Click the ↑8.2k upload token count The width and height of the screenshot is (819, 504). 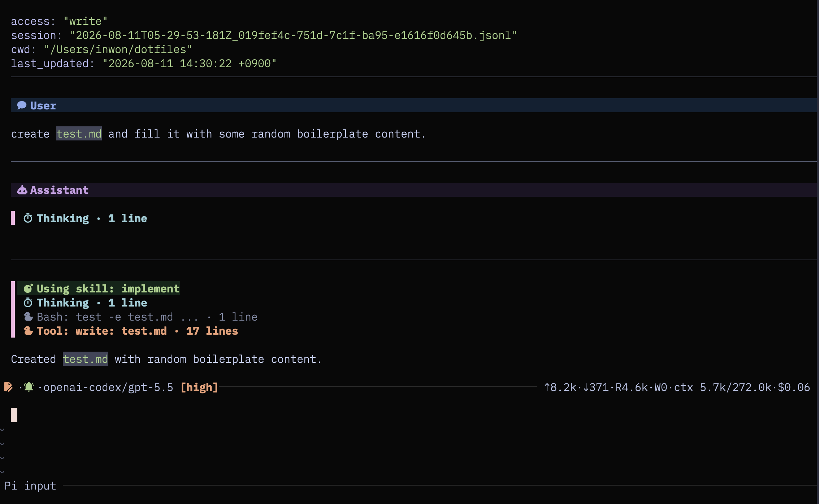pos(560,387)
